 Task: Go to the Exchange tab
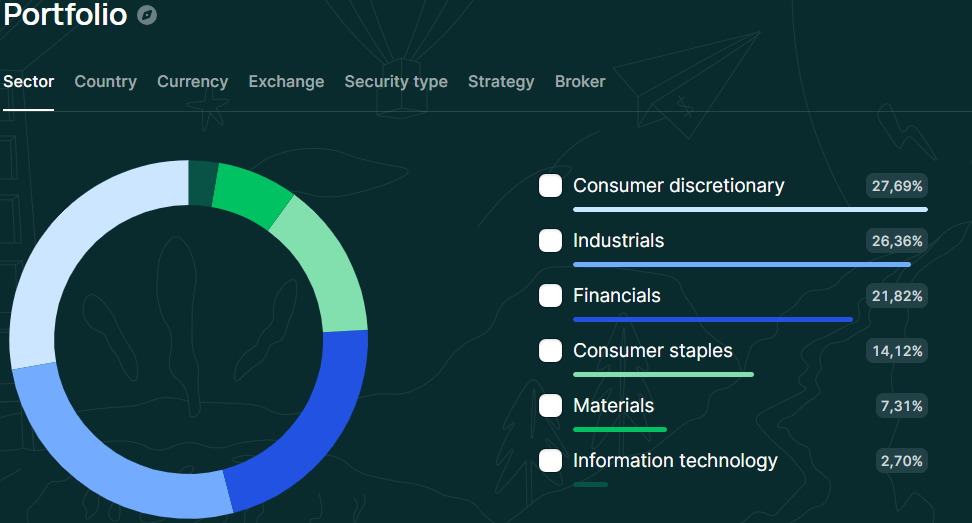[286, 82]
